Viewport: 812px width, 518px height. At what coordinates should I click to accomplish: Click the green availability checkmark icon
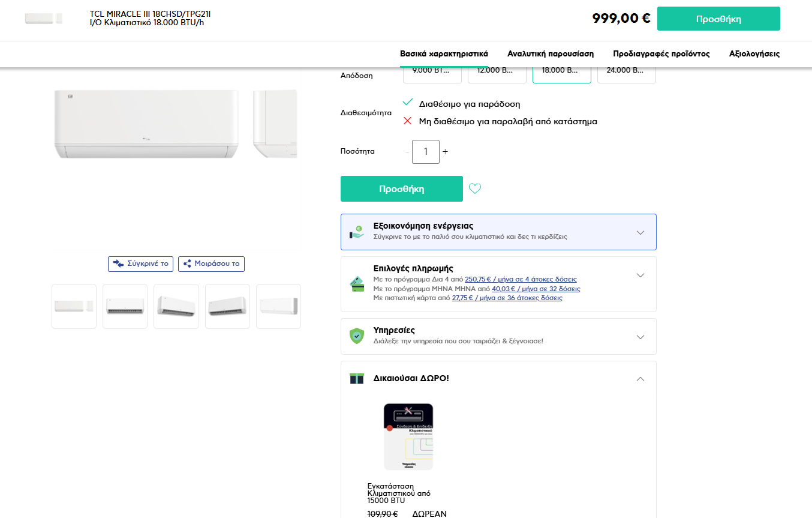408,102
